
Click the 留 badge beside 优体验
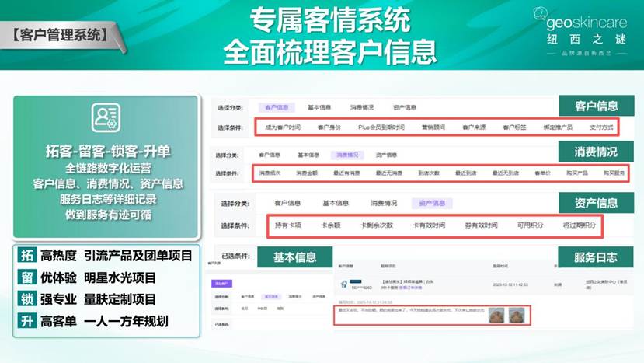(x=27, y=277)
